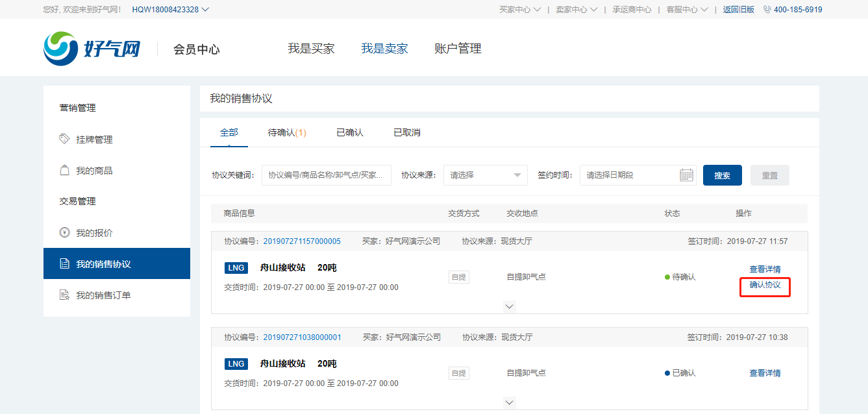
Task: Click the 我的报价 clock icon
Action: click(x=64, y=232)
